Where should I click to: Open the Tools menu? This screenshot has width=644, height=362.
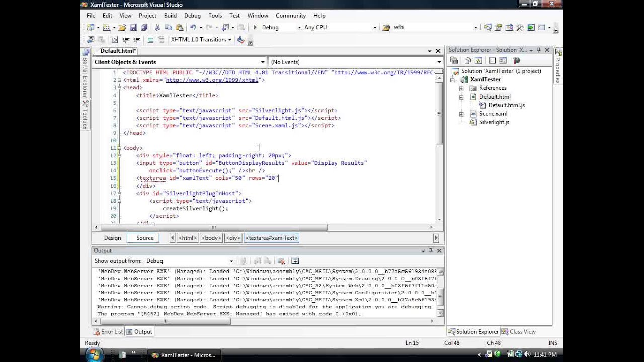(215, 16)
